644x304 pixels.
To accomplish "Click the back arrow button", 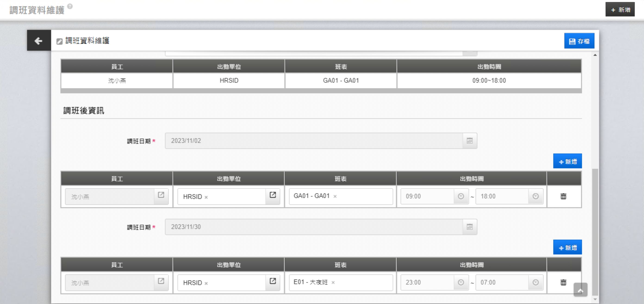I will pyautogui.click(x=39, y=41).
